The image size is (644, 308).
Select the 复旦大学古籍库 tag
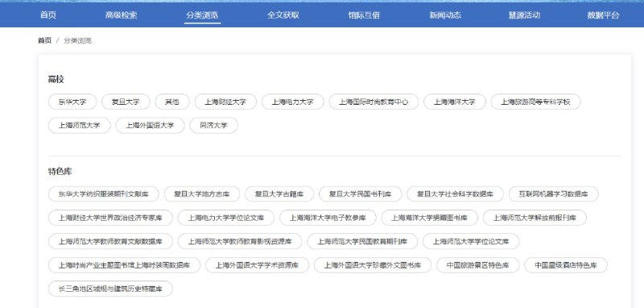pos(279,194)
